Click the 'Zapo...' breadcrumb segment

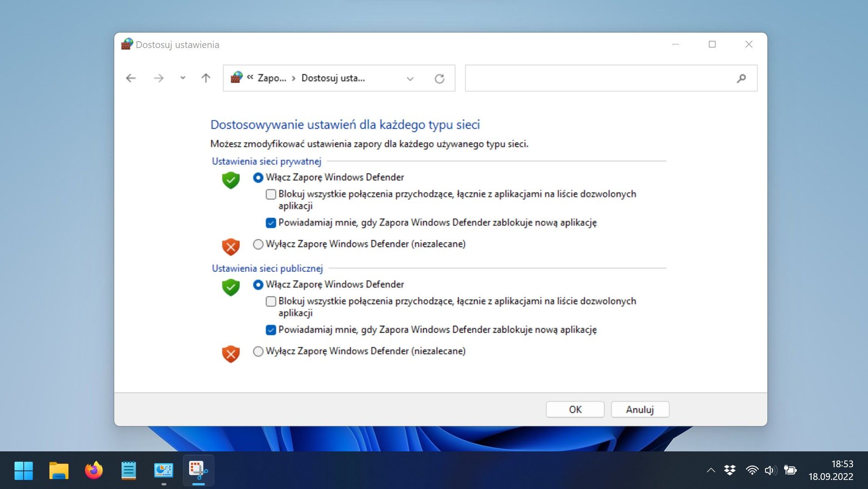pos(272,78)
